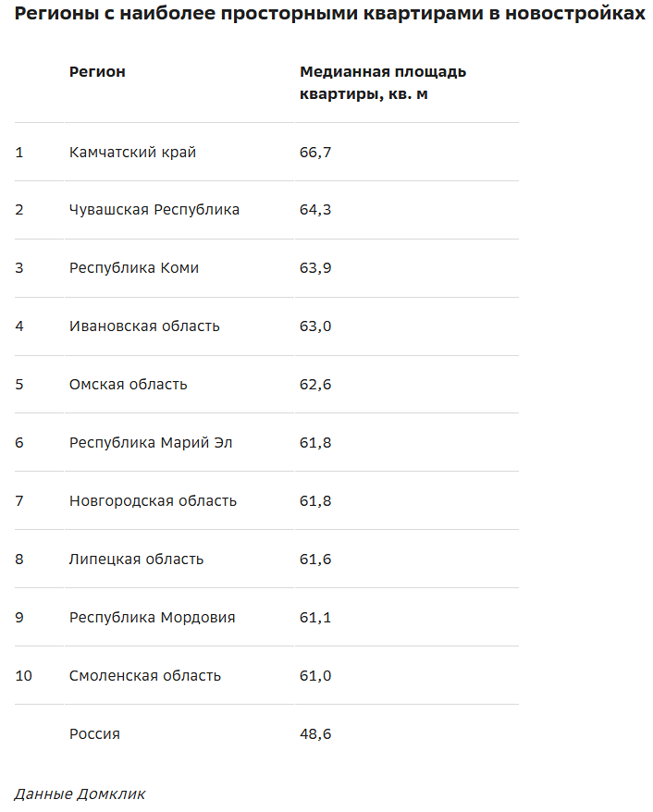Screen dimensions: 653x812
Task: Click 'Чувашская Республика' in the table
Action: 154,210
